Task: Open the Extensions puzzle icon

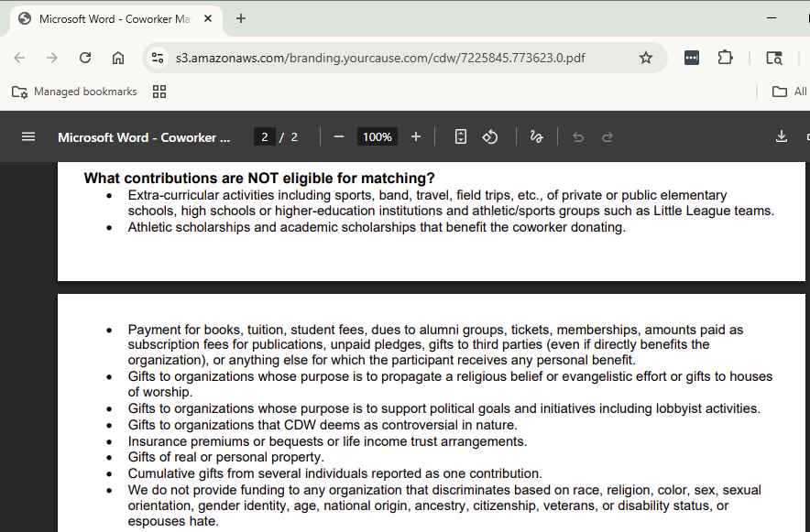Action: click(726, 58)
